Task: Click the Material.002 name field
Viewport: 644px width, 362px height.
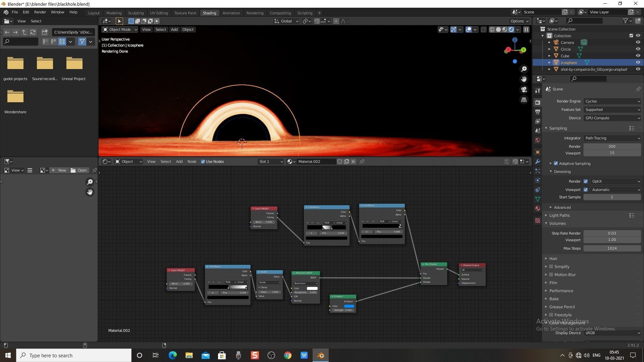Action: point(316,162)
